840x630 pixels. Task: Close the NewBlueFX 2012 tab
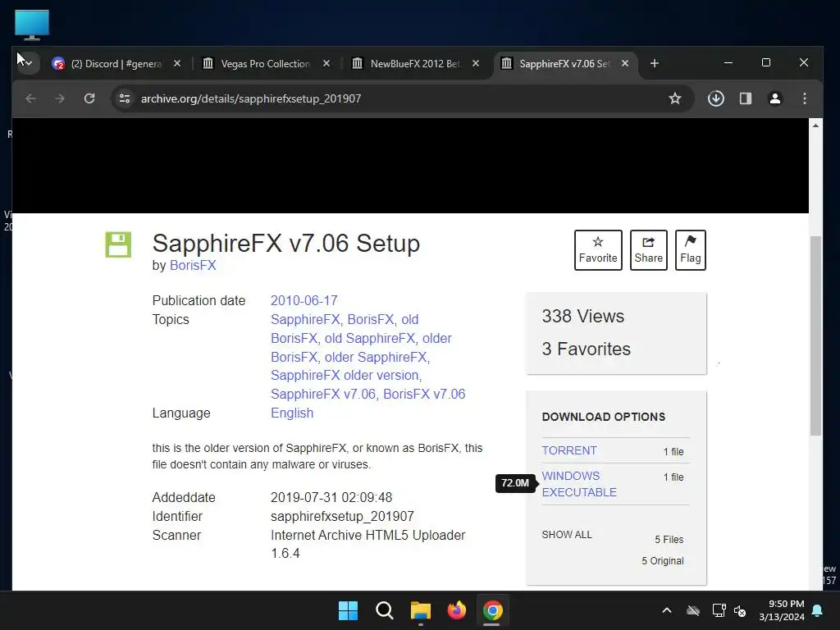[x=476, y=63]
